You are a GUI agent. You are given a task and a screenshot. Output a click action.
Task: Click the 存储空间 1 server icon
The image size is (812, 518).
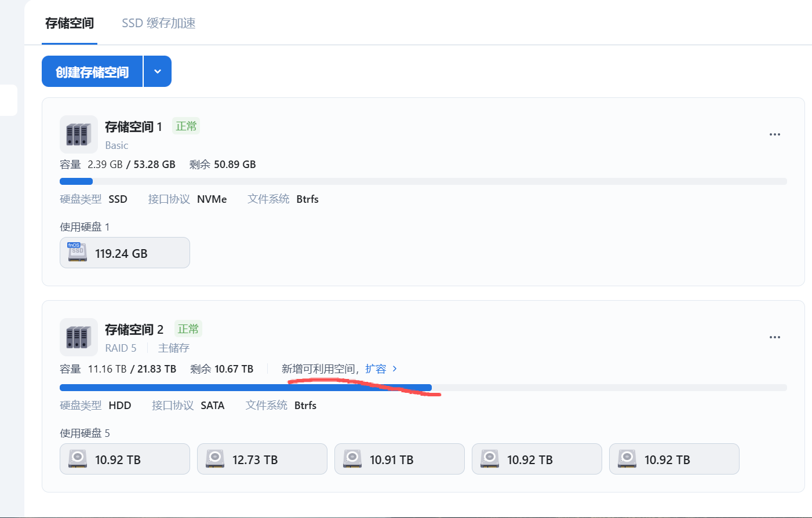point(79,134)
